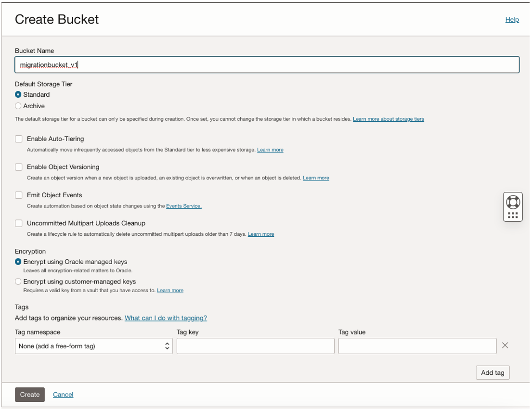Image resolution: width=532 pixels, height=409 pixels.
Task: Check Emit Object Events
Action: tap(19, 195)
